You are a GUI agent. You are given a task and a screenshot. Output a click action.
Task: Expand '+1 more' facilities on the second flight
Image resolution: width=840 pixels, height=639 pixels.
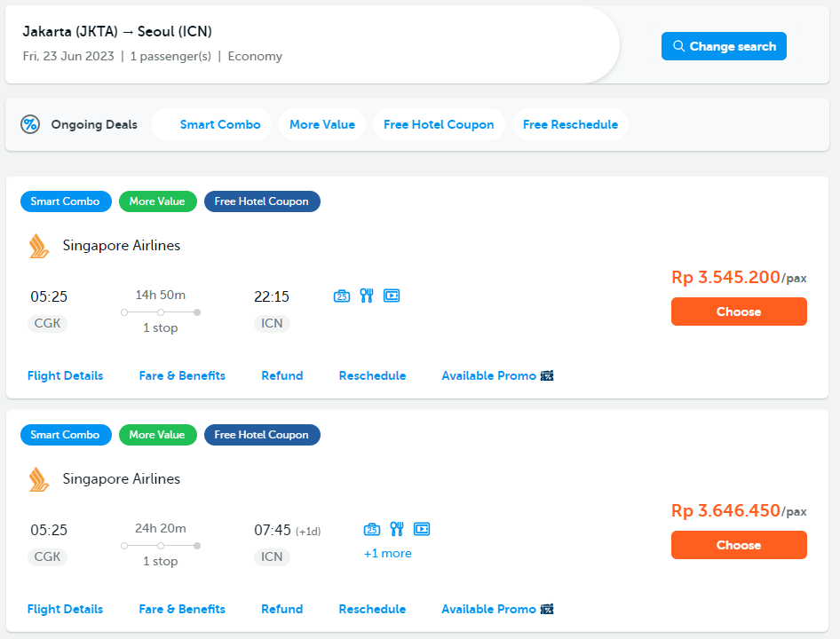pos(388,553)
